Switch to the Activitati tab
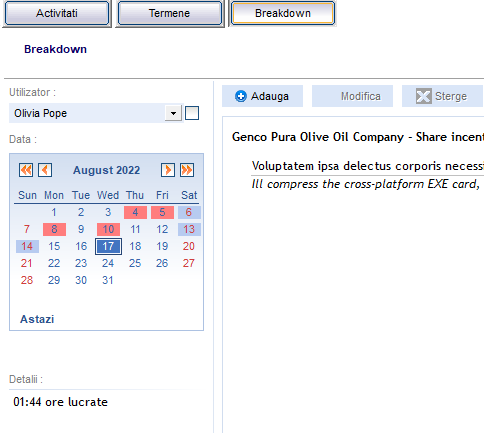Screen dimensions: 484x433 coord(57,13)
